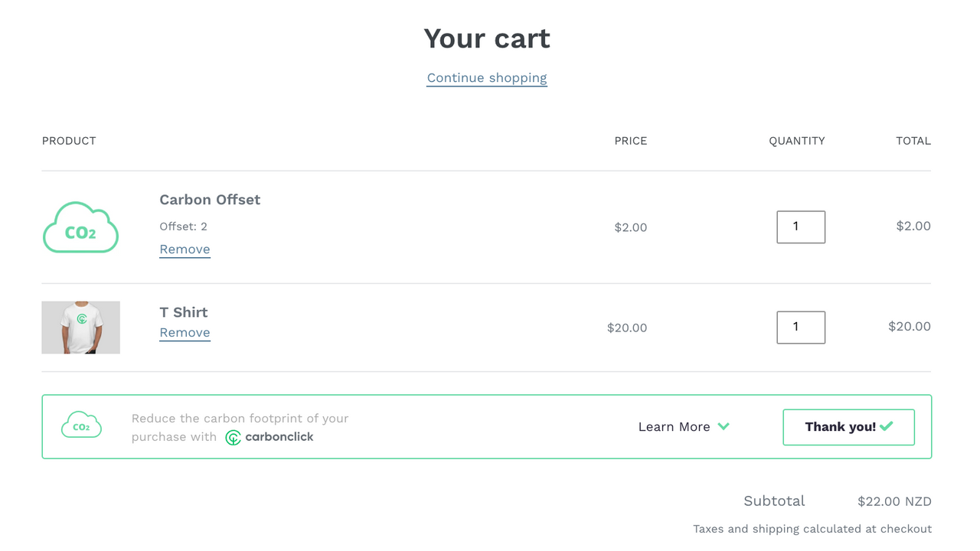The image size is (980, 551).
Task: Click the CarbonClick circular logo in the banner
Action: pos(232,437)
